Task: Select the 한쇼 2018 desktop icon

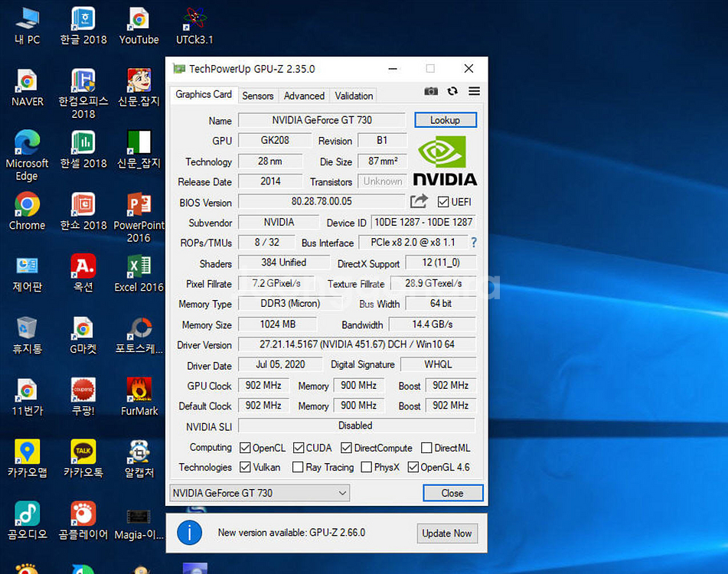Action: pyautogui.click(x=83, y=211)
